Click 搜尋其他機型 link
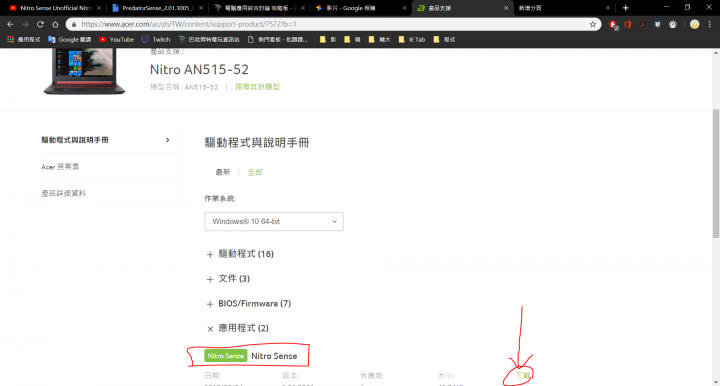The width and height of the screenshot is (720, 386). tap(257, 87)
